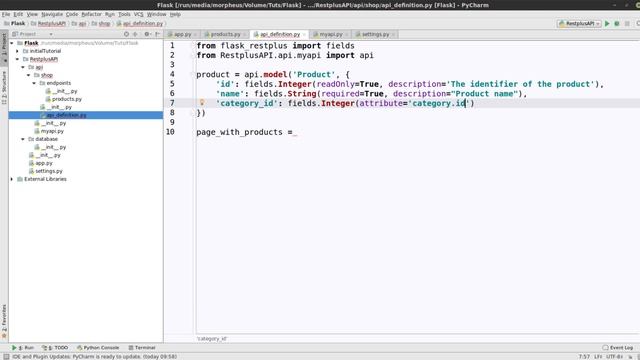The height and width of the screenshot is (360, 640).
Task: Open the RestplusAPI run configuration dropdown
Action: [x=579, y=24]
